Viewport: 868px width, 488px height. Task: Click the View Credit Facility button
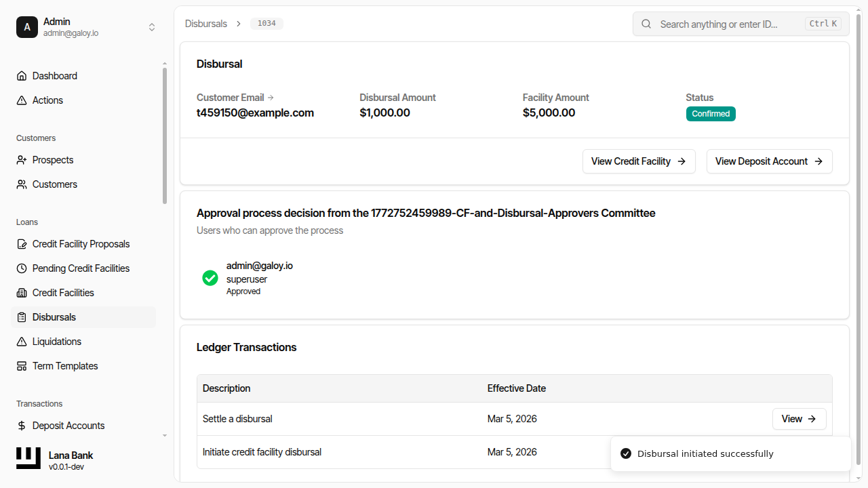coord(638,161)
